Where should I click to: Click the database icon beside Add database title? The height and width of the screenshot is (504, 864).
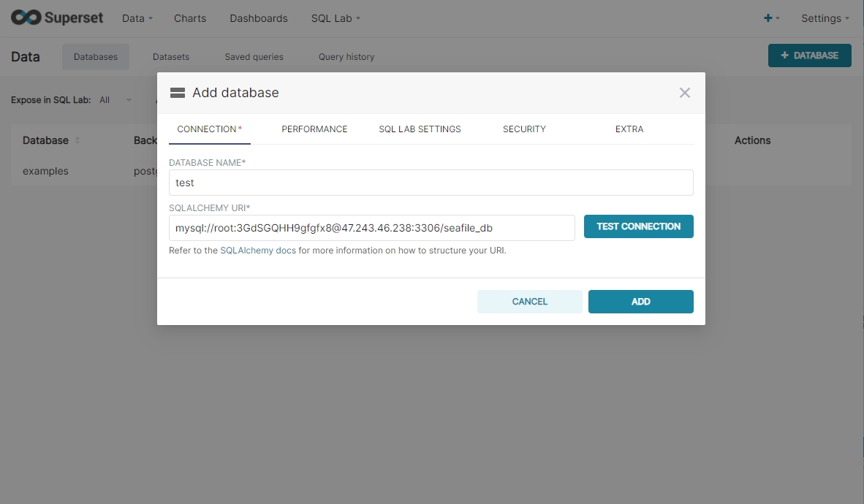click(x=177, y=93)
